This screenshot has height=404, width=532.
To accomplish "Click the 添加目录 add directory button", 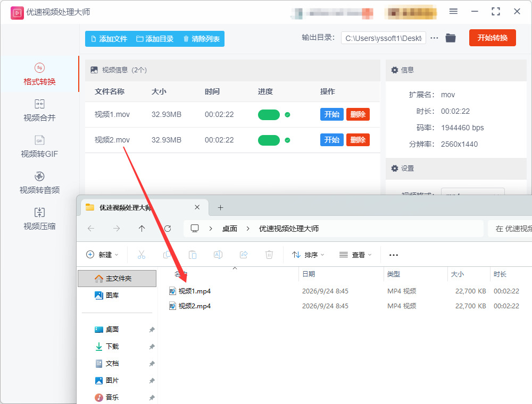I will tap(155, 39).
